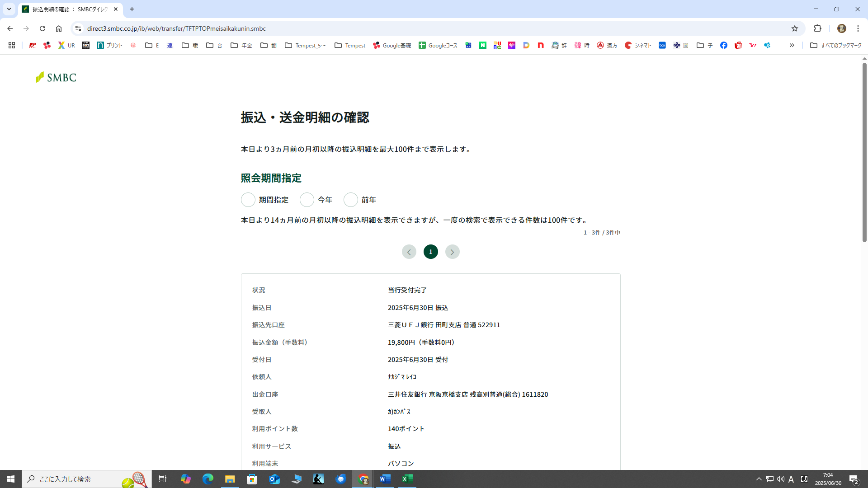
Task: Select the 期間指定 radio button
Action: pos(248,200)
